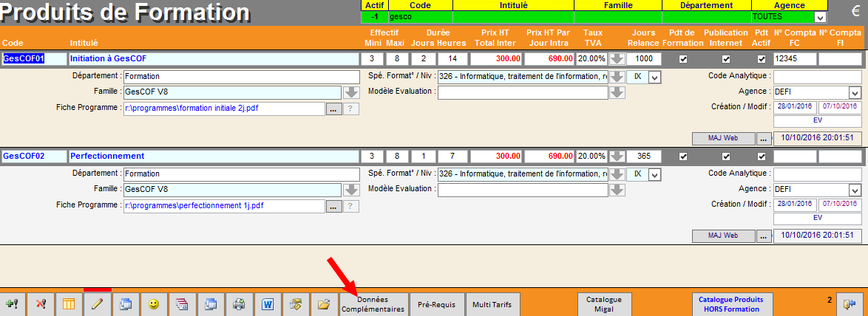Open the IX level dropdown for GesCOF02
This screenshot has height=316, width=868.
coord(654,174)
